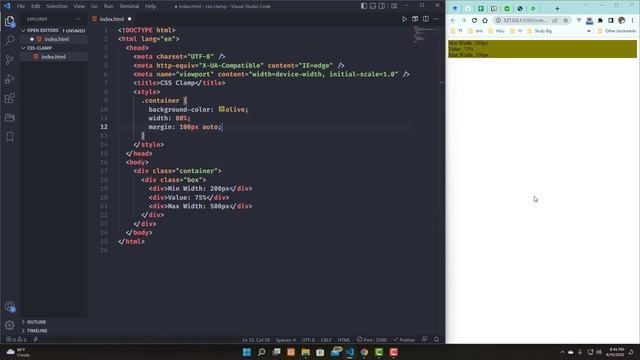Open Windows Start menu

[247, 352]
